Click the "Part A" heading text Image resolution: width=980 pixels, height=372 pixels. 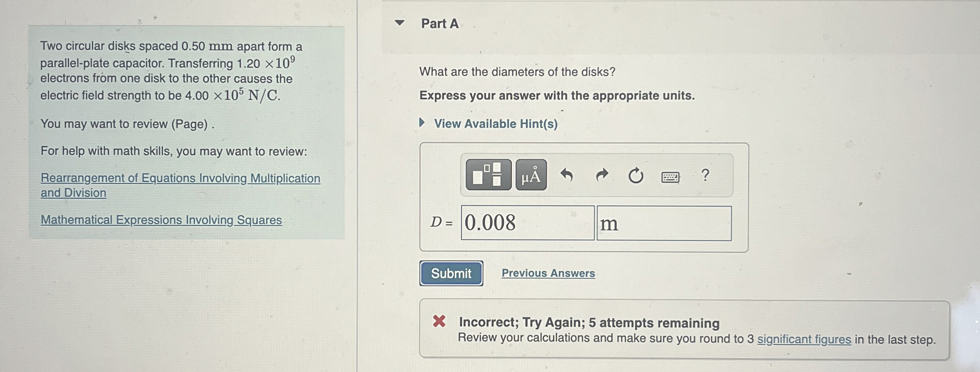click(440, 23)
